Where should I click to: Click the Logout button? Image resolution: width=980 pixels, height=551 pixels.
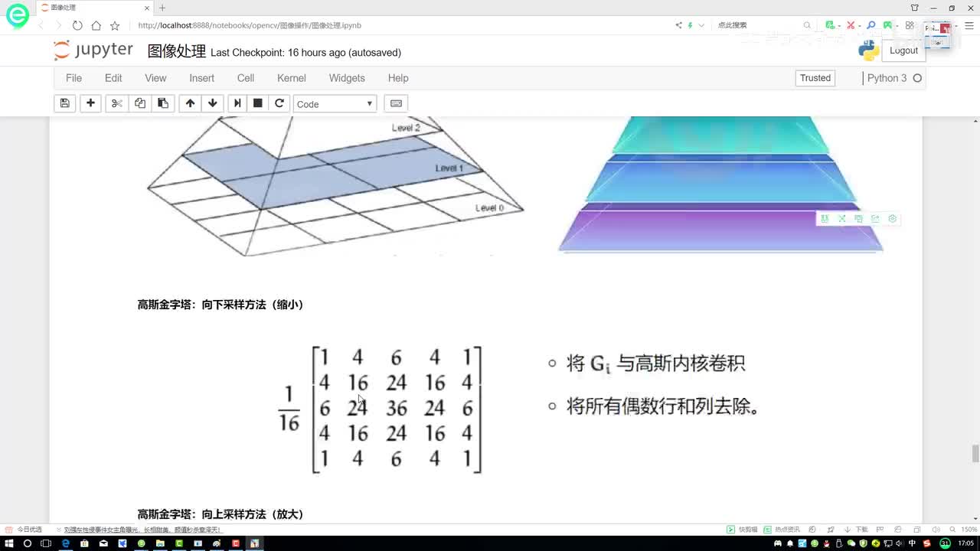click(903, 51)
